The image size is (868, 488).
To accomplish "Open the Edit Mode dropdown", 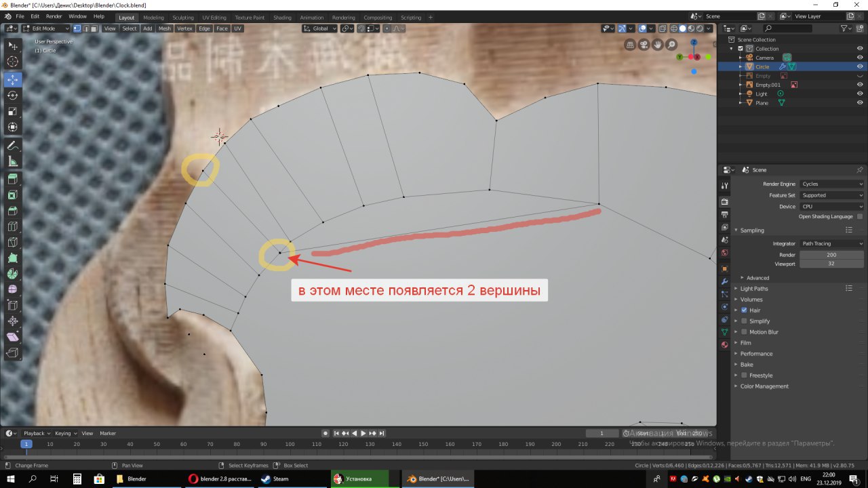I will tap(46, 28).
